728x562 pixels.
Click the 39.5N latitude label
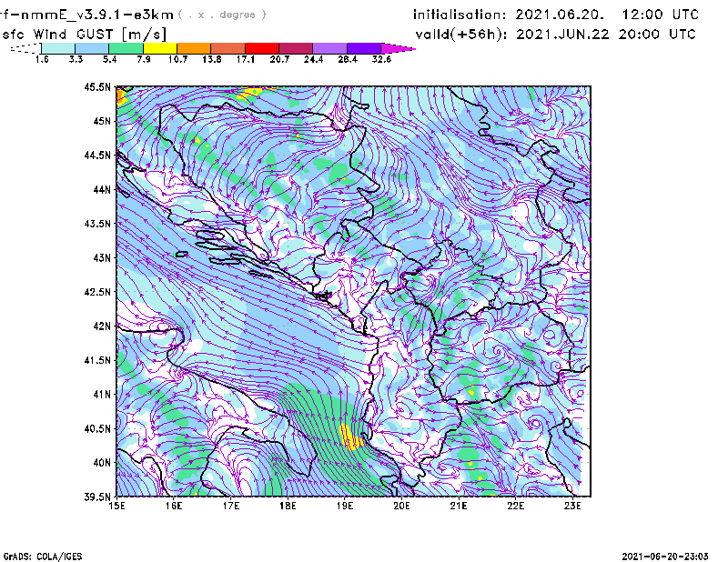point(97,497)
